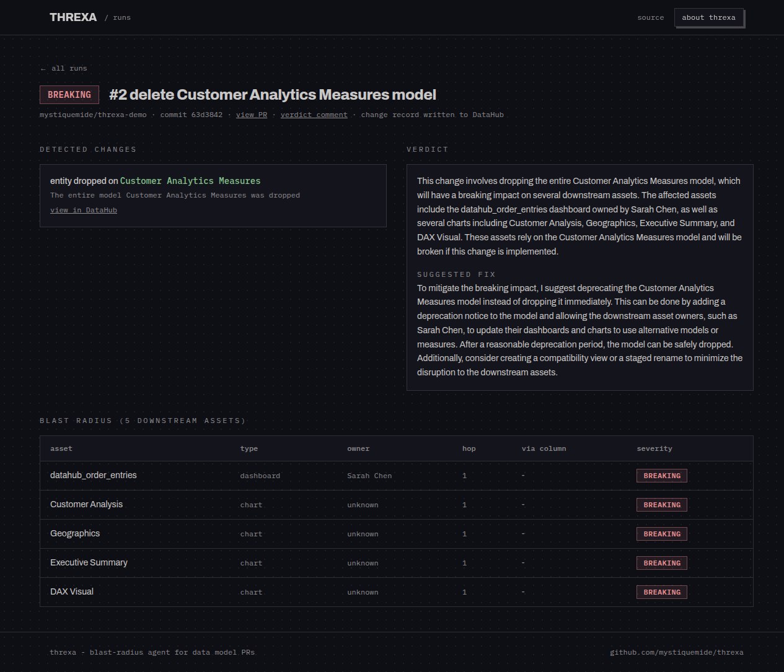Open the THREXA home logo
This screenshot has height=672, width=784.
point(73,17)
